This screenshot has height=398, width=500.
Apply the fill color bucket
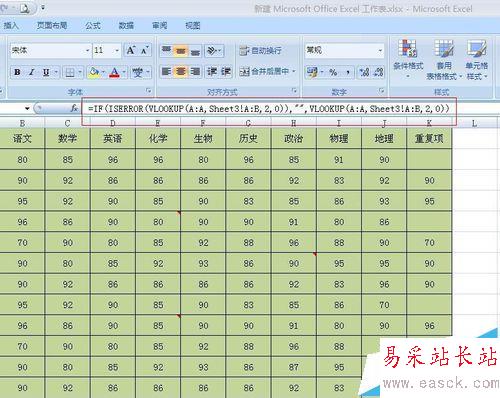click(94, 72)
